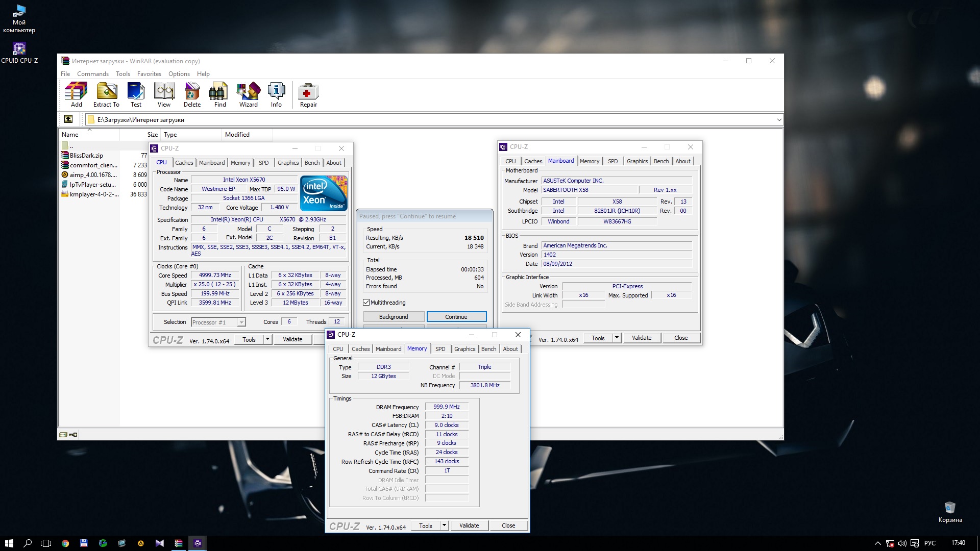Viewport: 980px width, 551px height.
Task: Open Tools dropdown arrow in Mainboard CPU-Z window
Action: (617, 338)
